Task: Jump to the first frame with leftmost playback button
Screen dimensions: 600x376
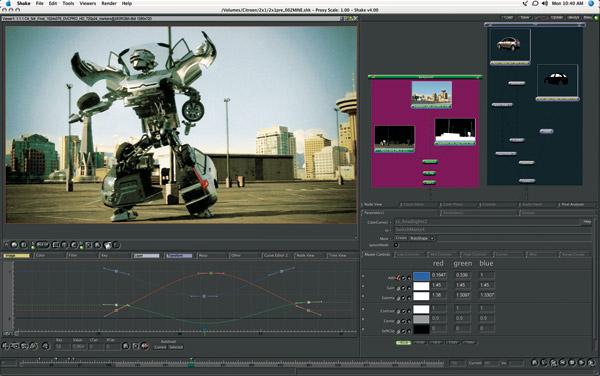Action: (535, 363)
